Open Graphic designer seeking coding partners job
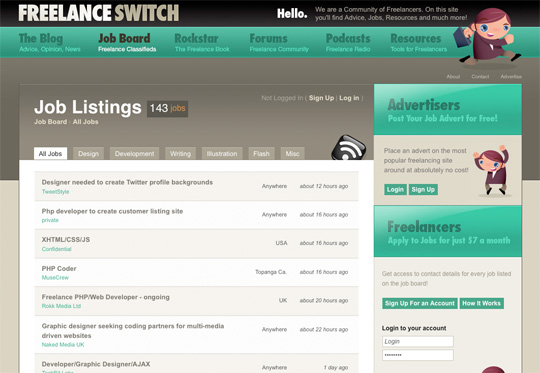 133,331
